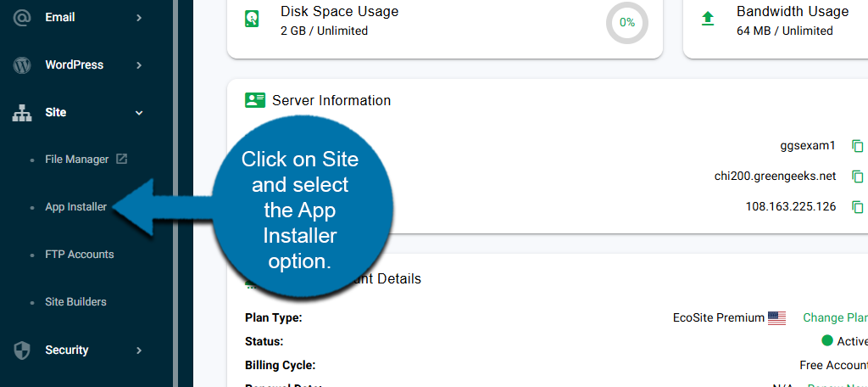Screen dimensions: 868x387
Task: Expand the Email menu chevron
Action: pos(139,18)
